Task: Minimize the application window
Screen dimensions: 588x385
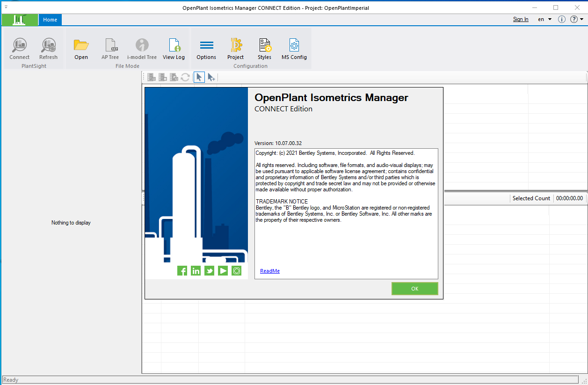Action: pyautogui.click(x=534, y=7)
